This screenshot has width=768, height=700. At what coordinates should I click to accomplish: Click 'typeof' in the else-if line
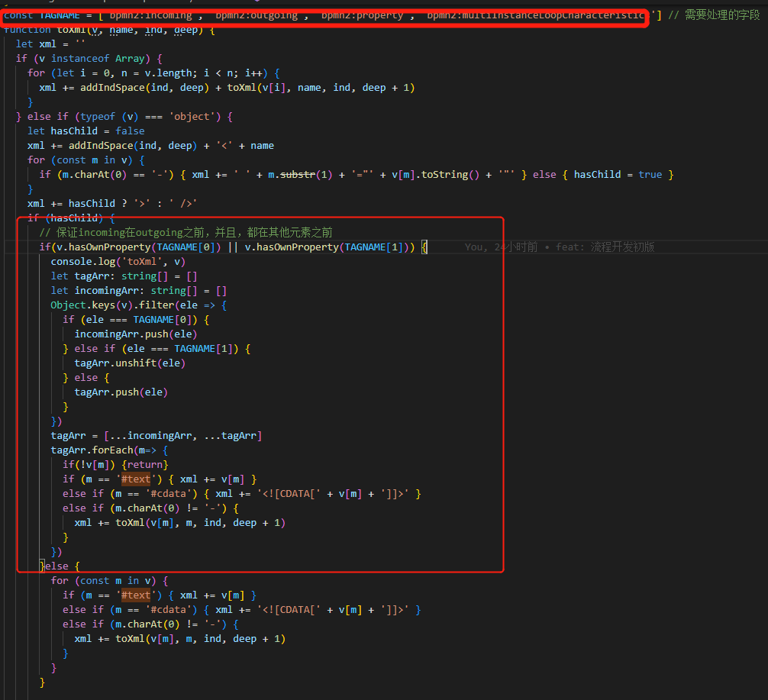98,117
